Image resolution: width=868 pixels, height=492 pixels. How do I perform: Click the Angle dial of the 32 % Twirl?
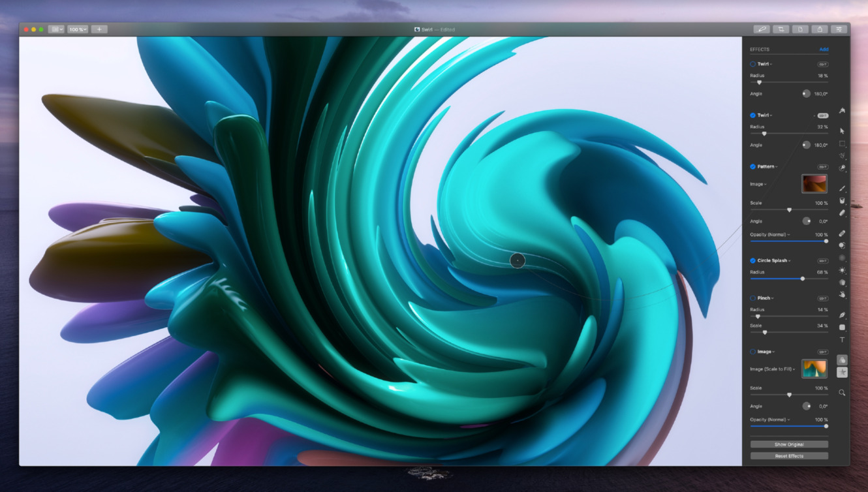807,145
